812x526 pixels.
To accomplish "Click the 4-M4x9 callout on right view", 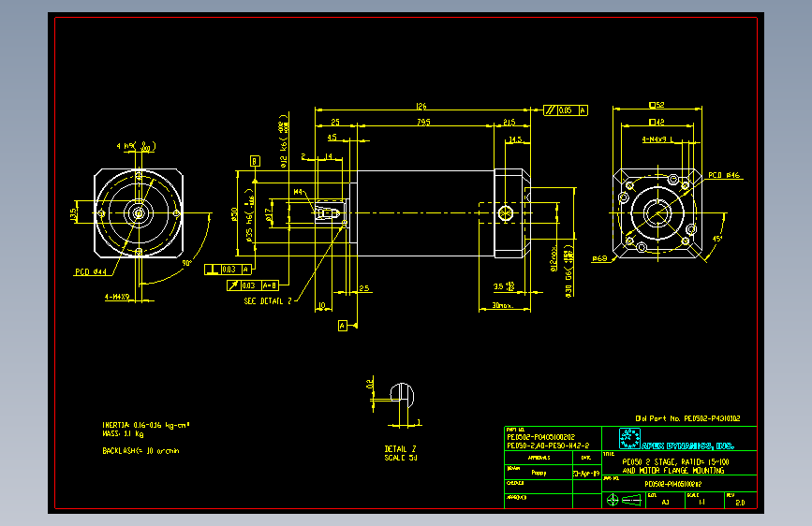I will point(657,139).
